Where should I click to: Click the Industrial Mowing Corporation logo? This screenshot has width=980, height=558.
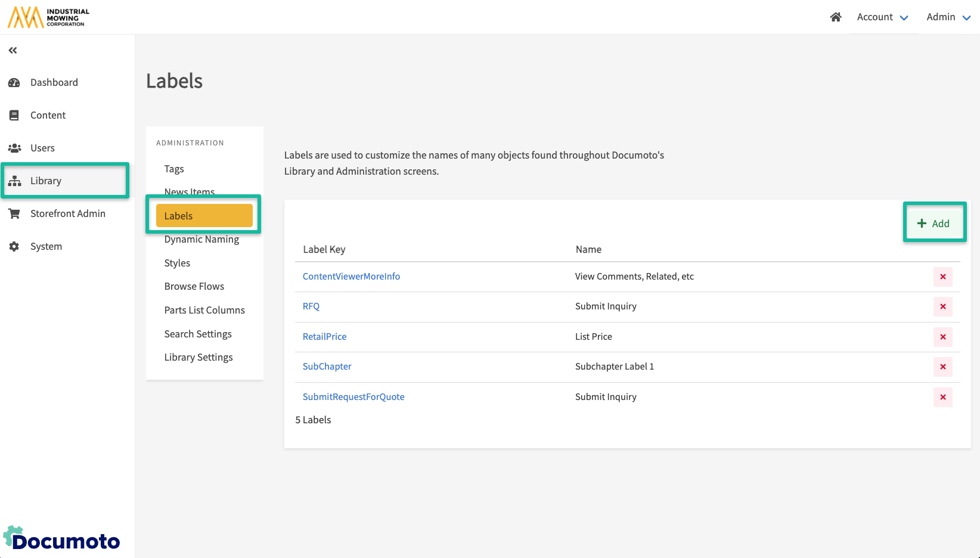(x=49, y=17)
